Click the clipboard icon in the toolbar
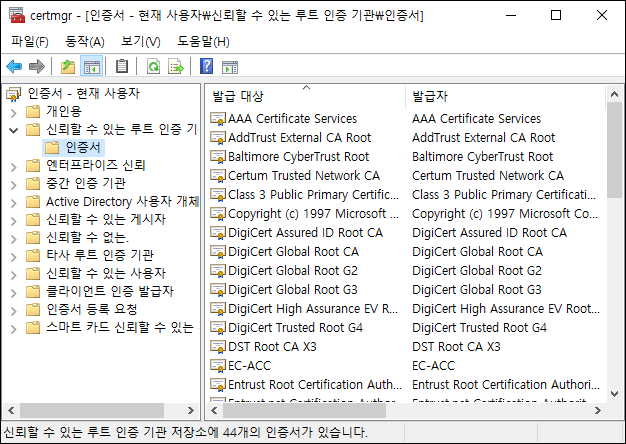Viewport: 626px width, 444px height. tap(122, 66)
